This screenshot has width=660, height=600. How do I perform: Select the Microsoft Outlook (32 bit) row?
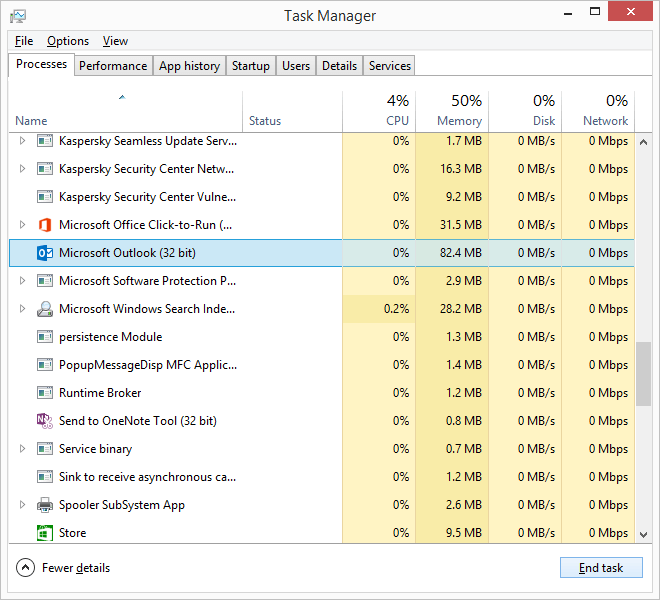click(322, 253)
